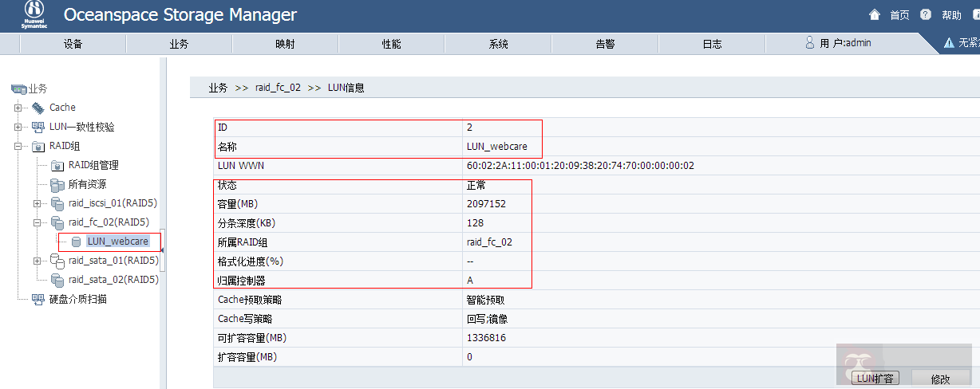980x389 pixels.
Task: Click the stripe depth value 128
Action: tap(475, 223)
